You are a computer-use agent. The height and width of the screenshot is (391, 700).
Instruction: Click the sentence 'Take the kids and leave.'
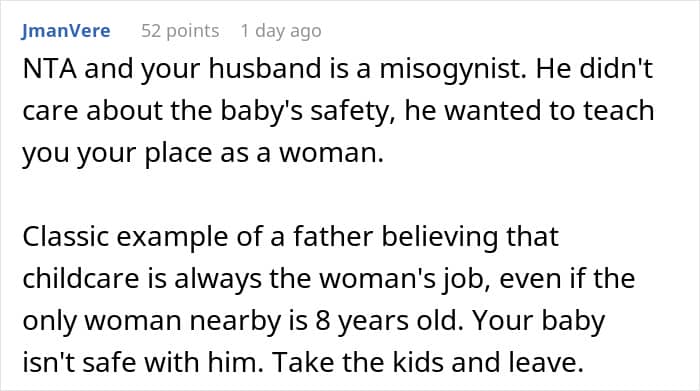click(428, 362)
